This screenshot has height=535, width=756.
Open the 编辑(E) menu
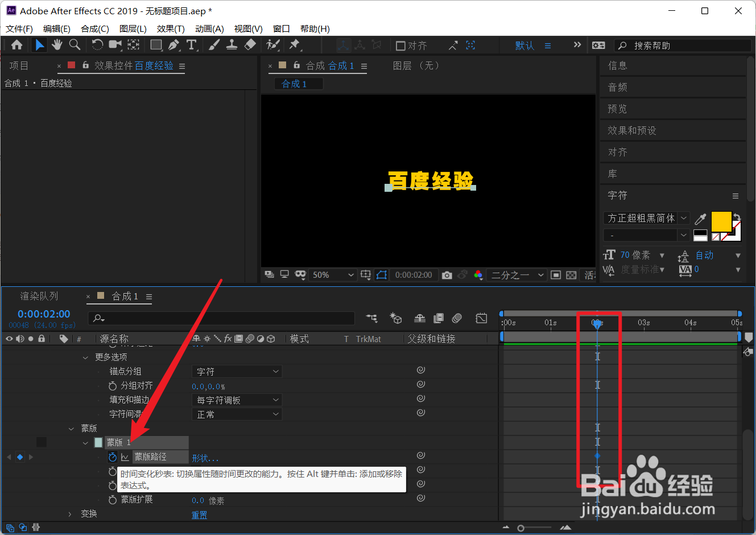click(x=57, y=29)
